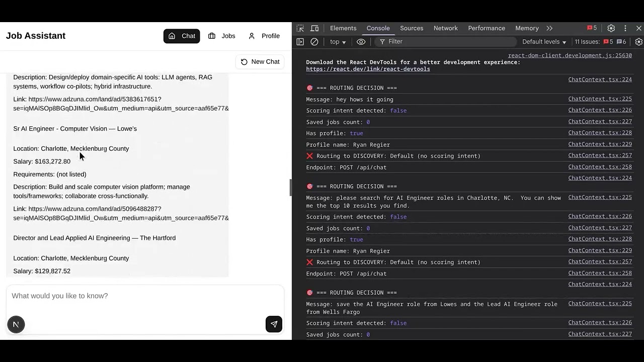Click the 5 errors badge next to Issues
This screenshot has height=362, width=644.
point(608,42)
